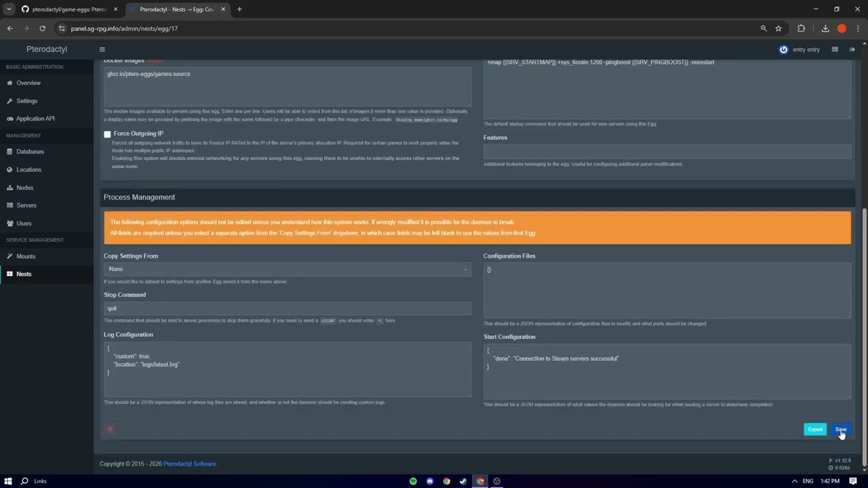
Task: Open OBS from the taskbar
Action: point(497,481)
